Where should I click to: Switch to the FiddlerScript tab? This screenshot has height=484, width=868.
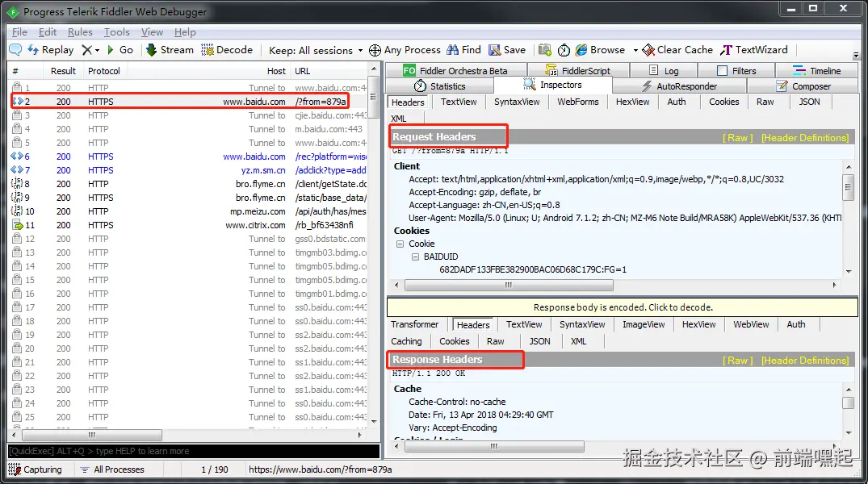[578, 70]
